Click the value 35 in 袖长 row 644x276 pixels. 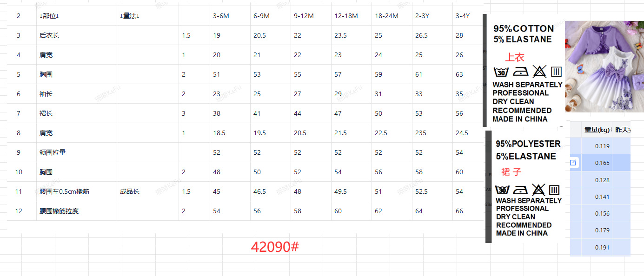pyautogui.click(x=459, y=94)
